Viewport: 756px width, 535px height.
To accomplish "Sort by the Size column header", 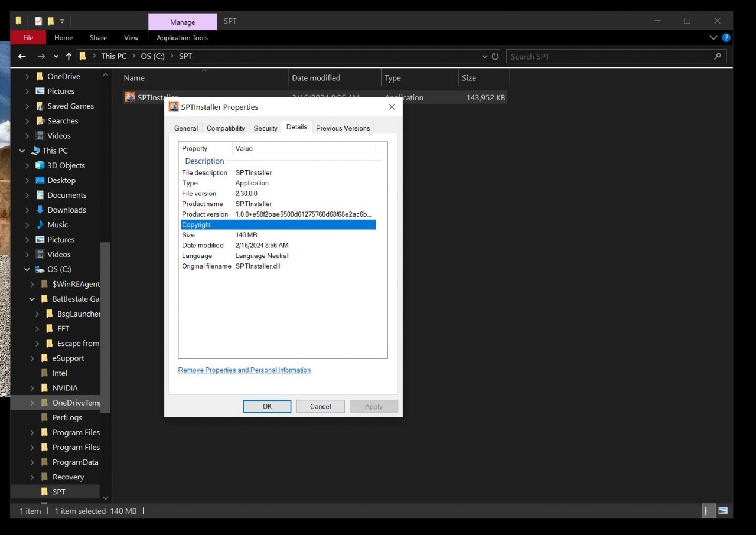I will 484,78.
